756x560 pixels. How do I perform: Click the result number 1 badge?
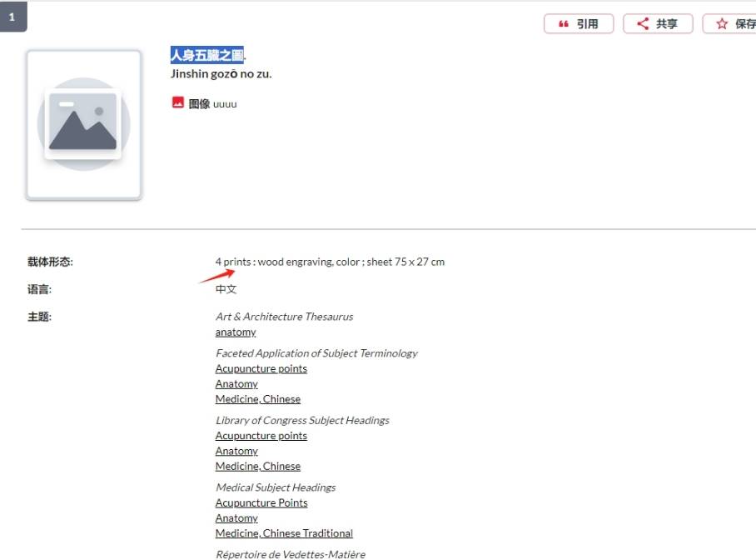point(13,17)
